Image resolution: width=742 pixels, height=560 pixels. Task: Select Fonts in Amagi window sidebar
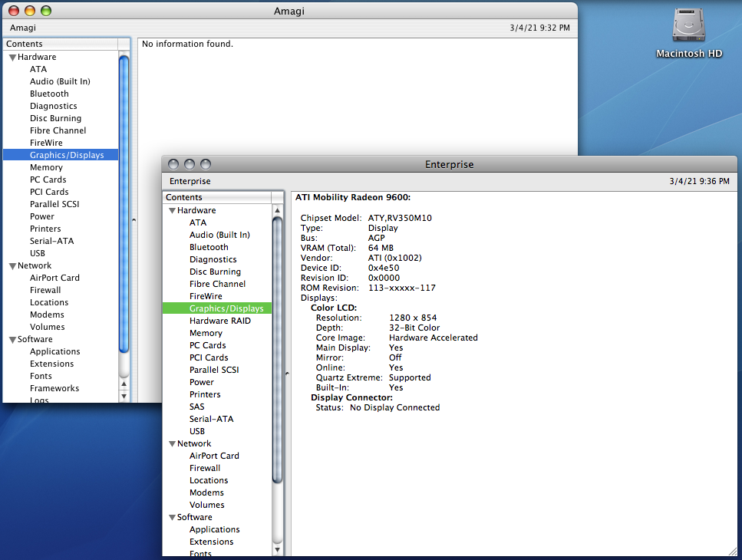click(x=41, y=377)
